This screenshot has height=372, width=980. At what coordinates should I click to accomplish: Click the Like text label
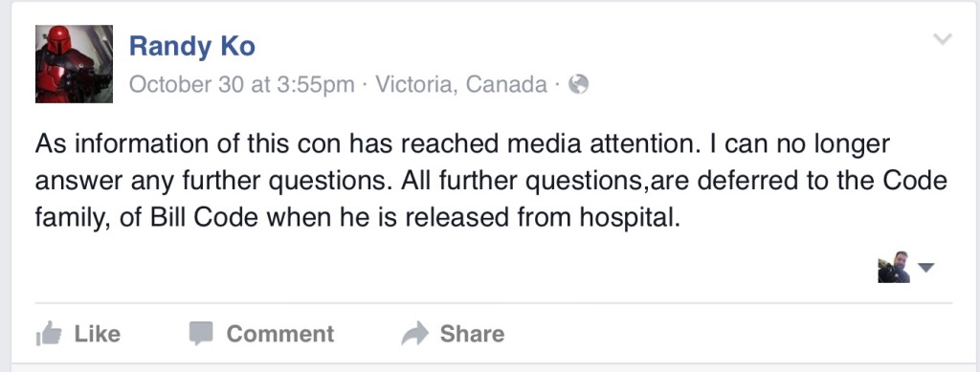(x=97, y=334)
